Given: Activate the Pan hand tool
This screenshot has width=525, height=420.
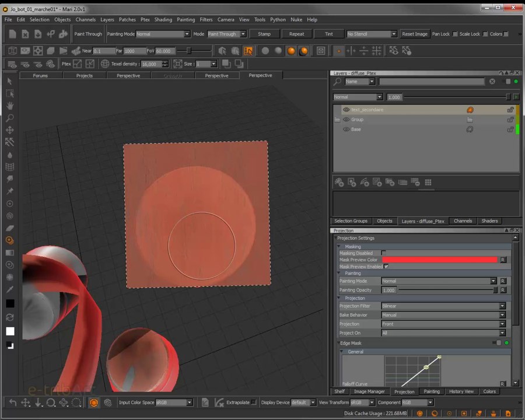Looking at the screenshot, I should click(9, 106).
